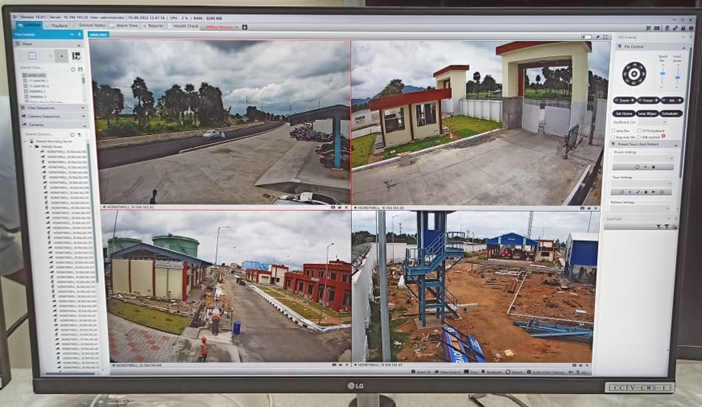
Task: Collapse the Default Recording Server tree node
Action: click(x=25, y=141)
